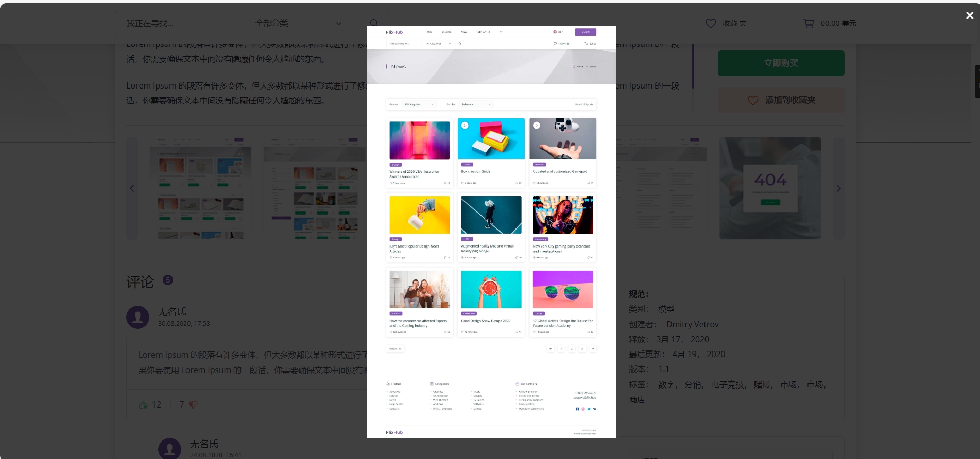Dislike the comment with thumbs-down showing 7
The height and width of the screenshot is (459, 980).
point(193,405)
